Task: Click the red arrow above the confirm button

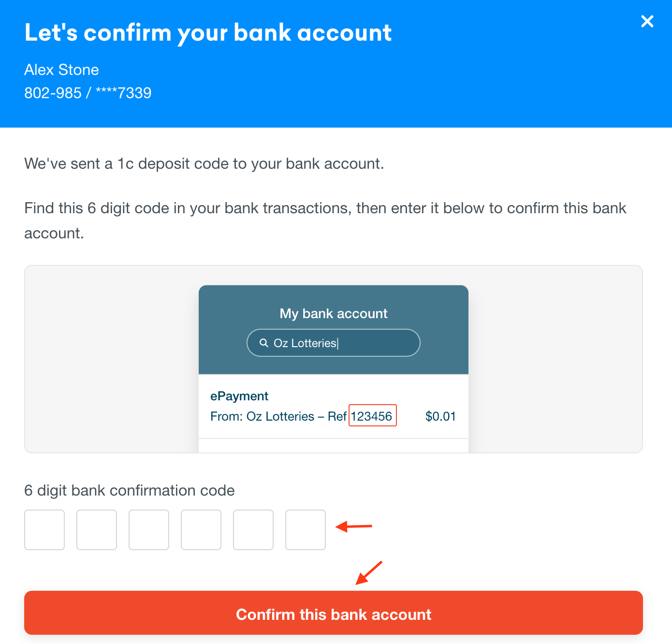Action: click(x=369, y=573)
